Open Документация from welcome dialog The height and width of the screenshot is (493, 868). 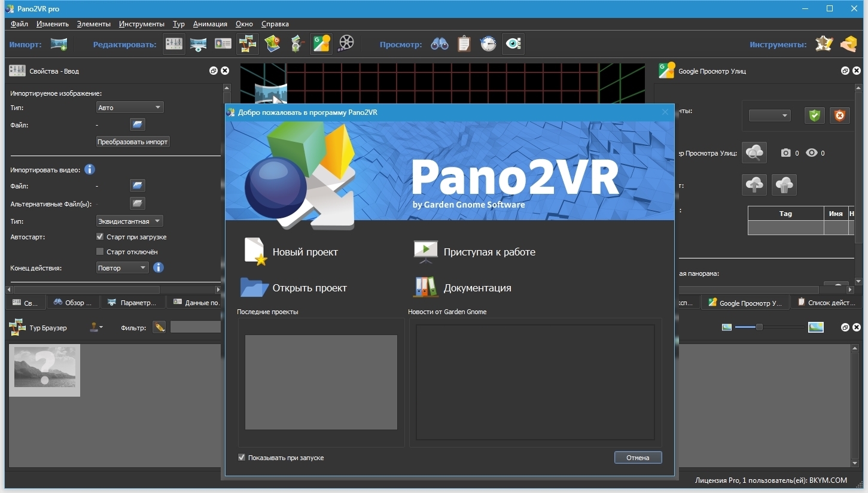click(462, 288)
